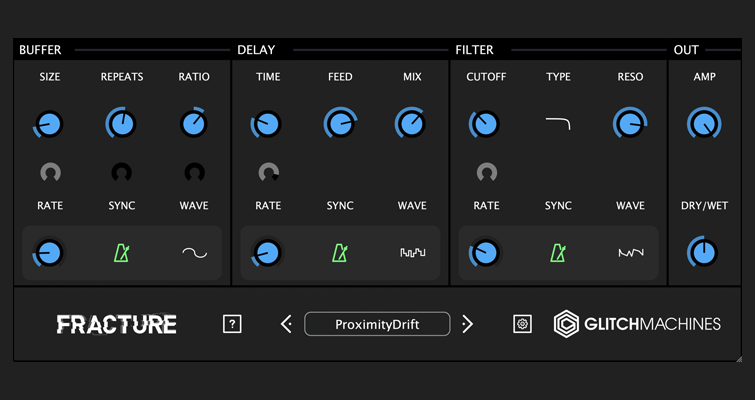
Task: Click the Glitchmachines hexagon logo
Action: 567,324
